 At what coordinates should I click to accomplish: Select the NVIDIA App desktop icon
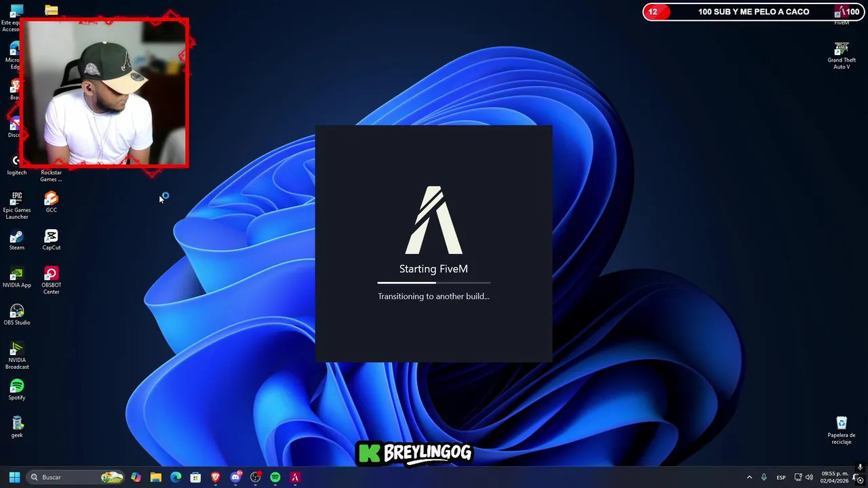point(17,277)
